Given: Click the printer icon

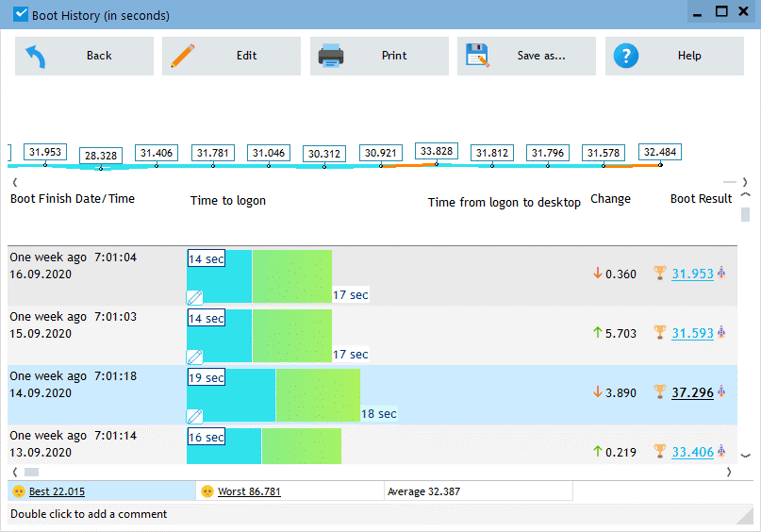Looking at the screenshot, I should tap(331, 56).
